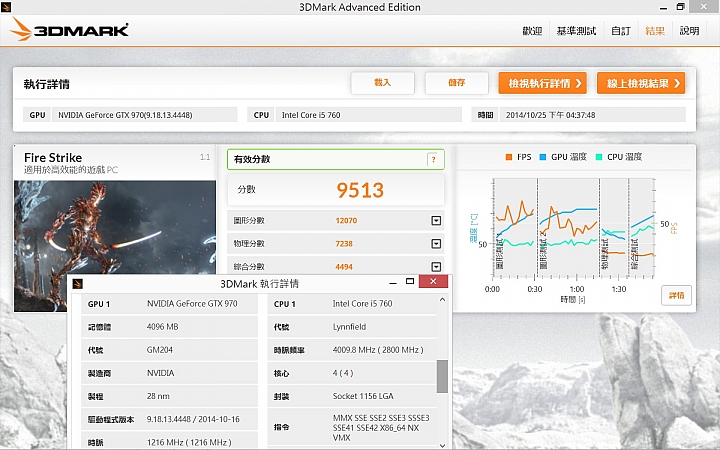Viewport: 720px width, 450px height.
Task: Click the temperature and FPS chart area
Action: (574, 229)
